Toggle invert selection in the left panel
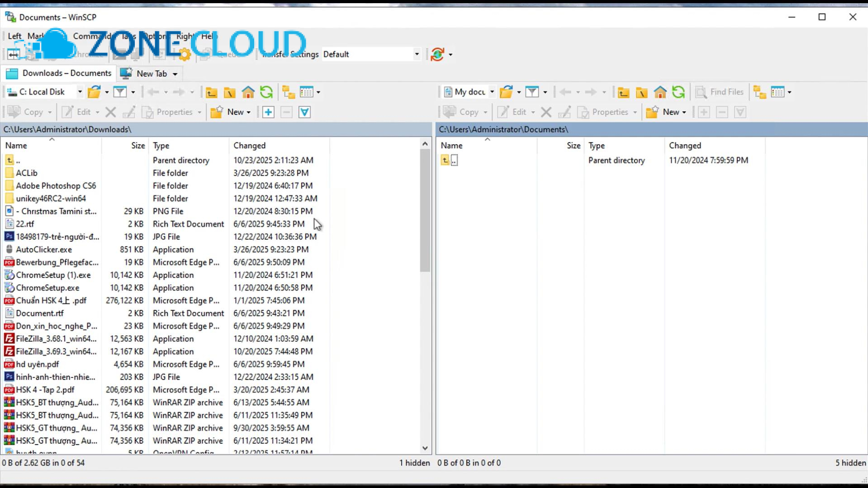Viewport: 868px width, 488px height. (304, 112)
